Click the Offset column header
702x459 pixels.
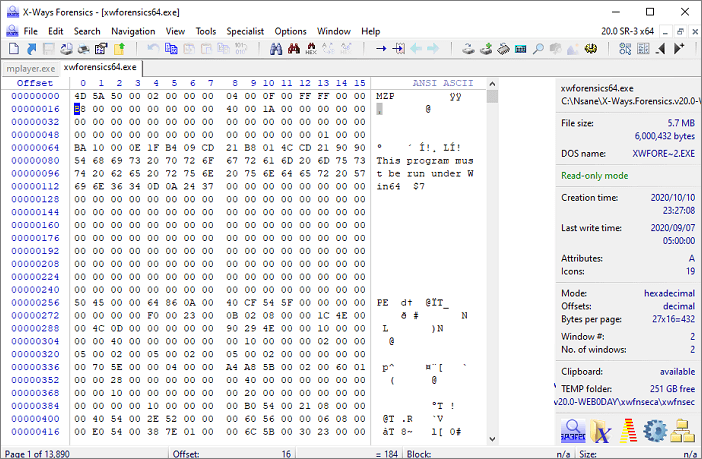click(x=35, y=83)
